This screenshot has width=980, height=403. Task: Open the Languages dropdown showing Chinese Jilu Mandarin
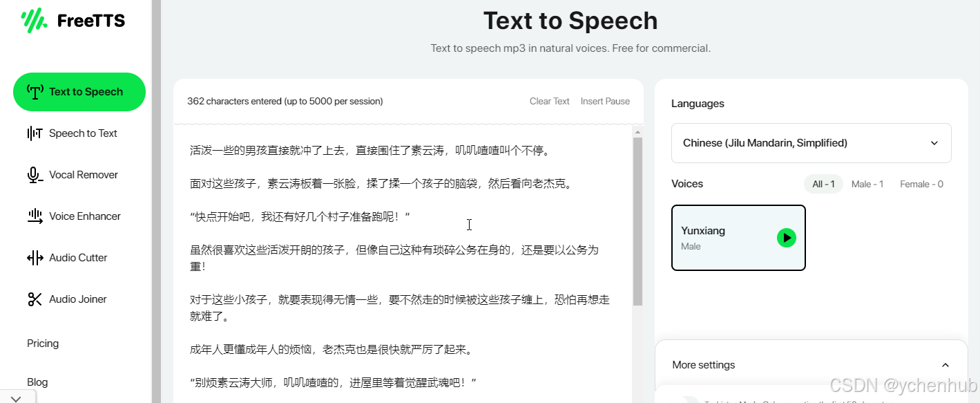click(x=811, y=143)
